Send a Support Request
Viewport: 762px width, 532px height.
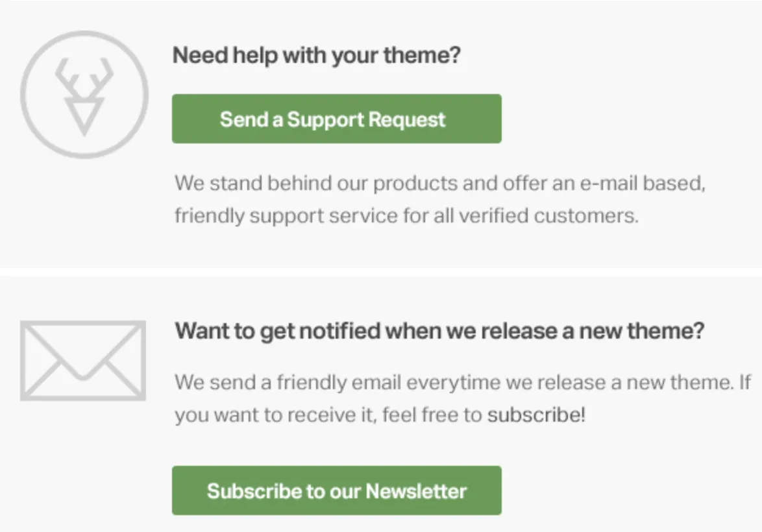pos(337,119)
